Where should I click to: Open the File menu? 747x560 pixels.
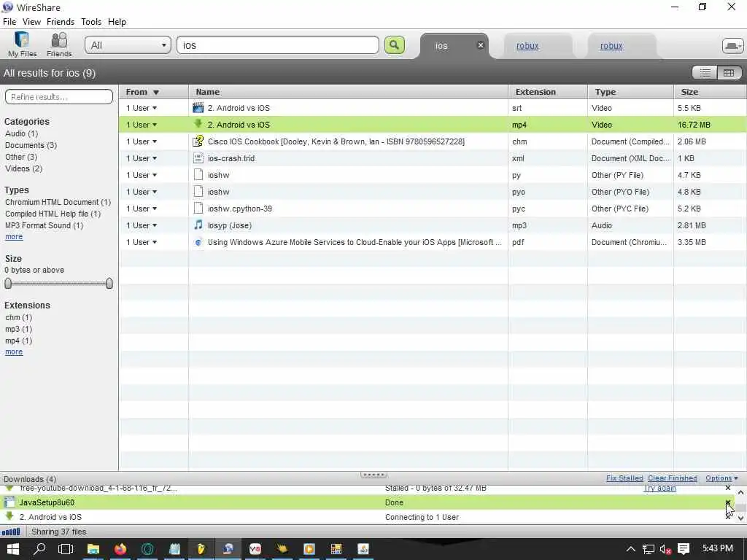9,21
